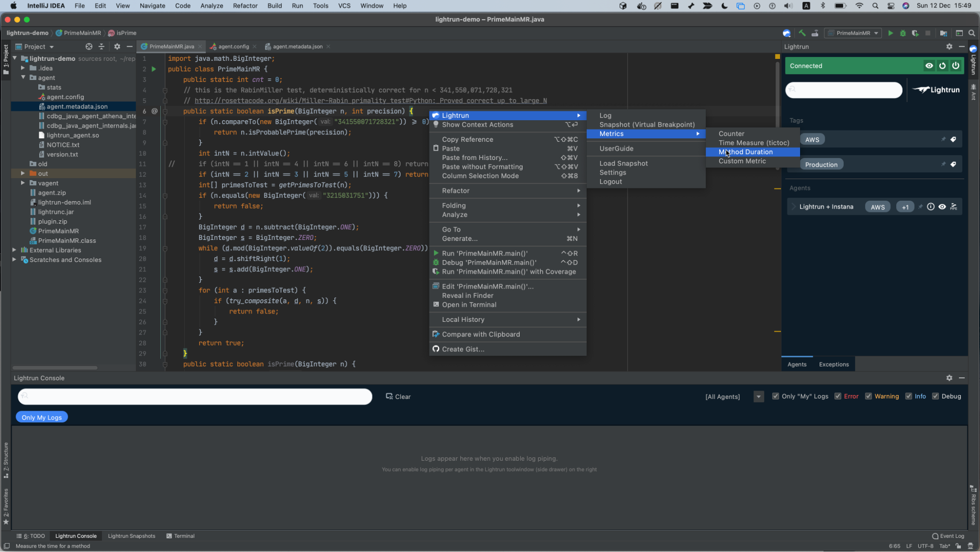Screen dimensions: 980x552
Task: Click the Search Everywhere magnifier icon
Action: (972, 33)
